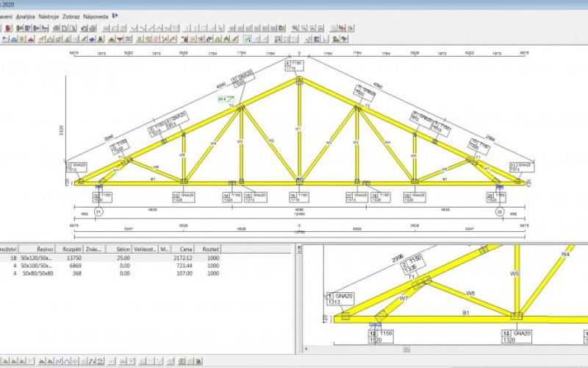
Task: Click the detail view horizontal scrollbar thumb
Action: [x=406, y=349]
